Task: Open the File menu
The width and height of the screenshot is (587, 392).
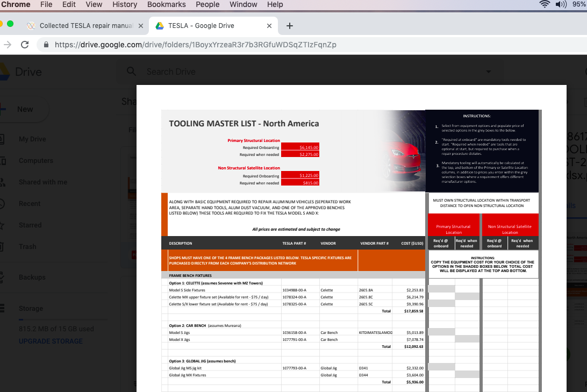Action: click(x=46, y=4)
